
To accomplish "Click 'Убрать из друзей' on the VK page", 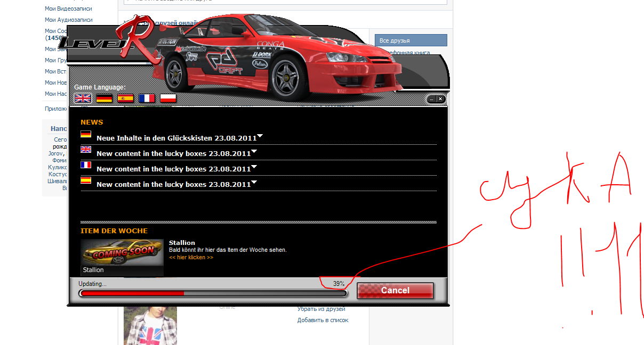I will [x=321, y=309].
